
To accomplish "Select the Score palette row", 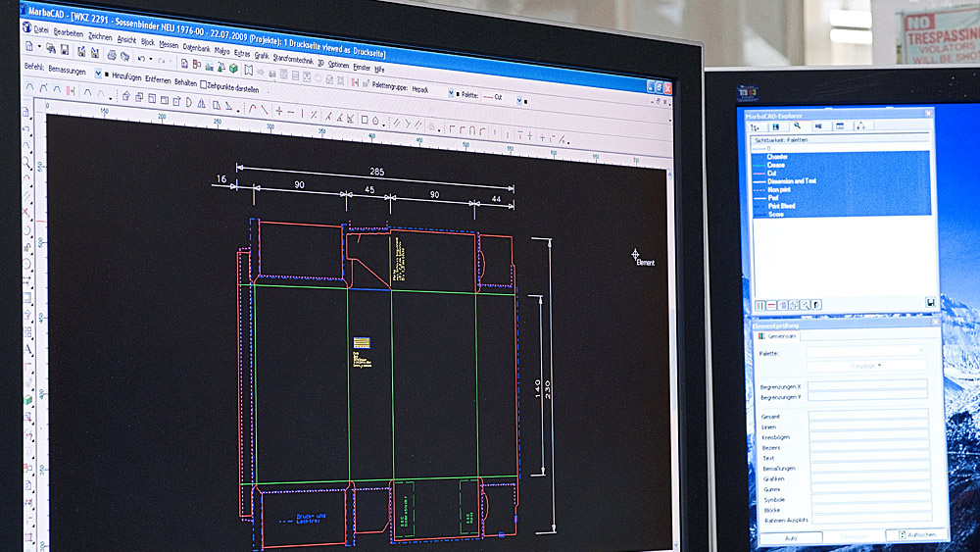I will (841, 214).
